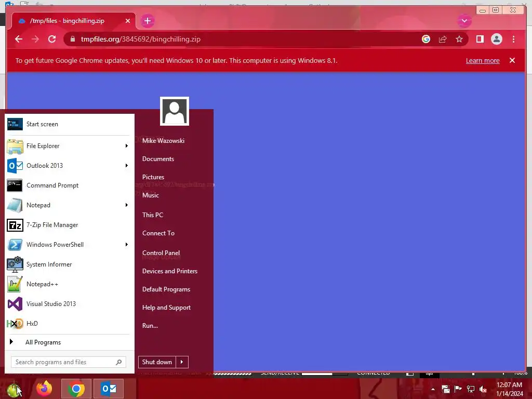Open Music from the Start menu

click(x=151, y=195)
